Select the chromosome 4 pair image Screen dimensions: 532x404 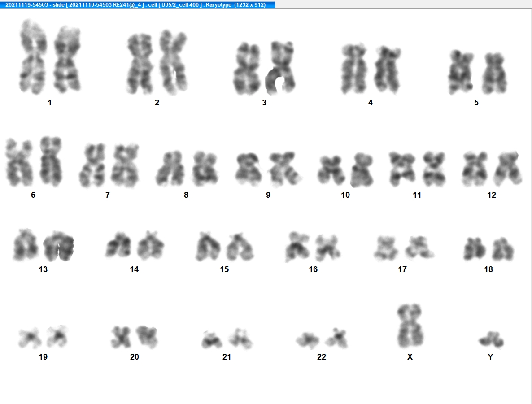click(371, 69)
